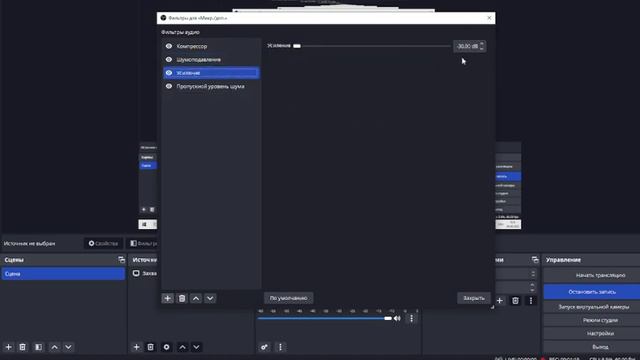
Task: Open scene filters icon in Сцены toolbar
Action: pyautogui.click(x=38, y=347)
